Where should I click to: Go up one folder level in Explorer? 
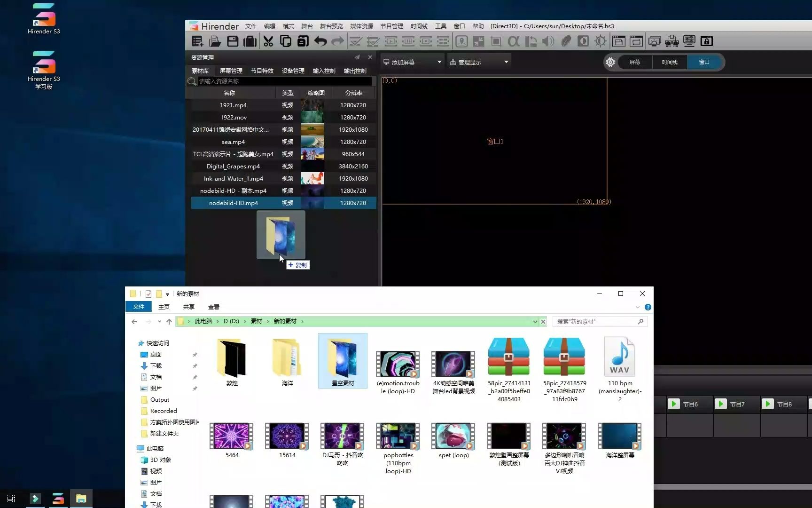coord(169,322)
